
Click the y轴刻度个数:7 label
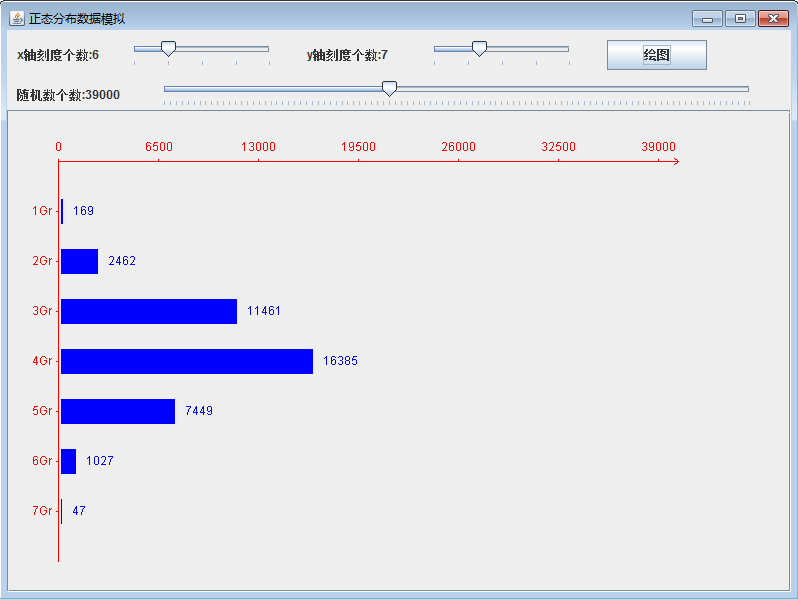coord(347,55)
